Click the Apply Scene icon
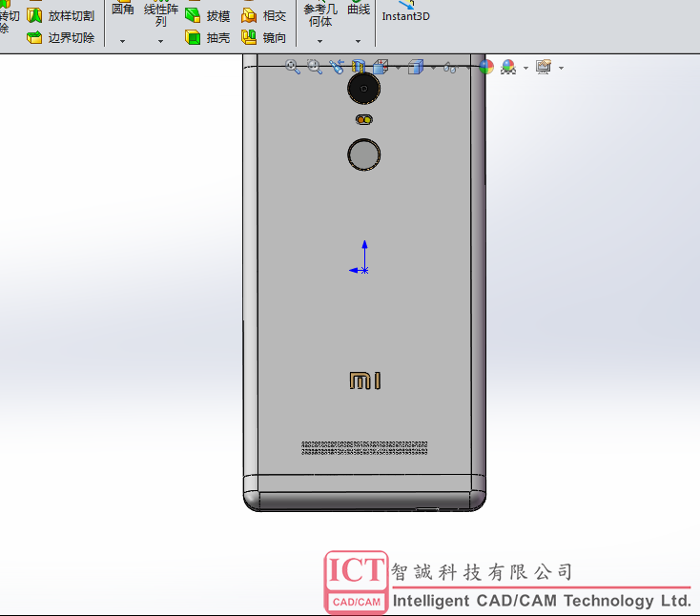 (508, 67)
